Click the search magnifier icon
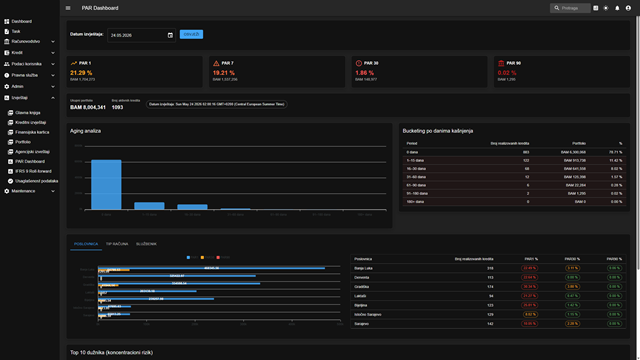 (557, 8)
